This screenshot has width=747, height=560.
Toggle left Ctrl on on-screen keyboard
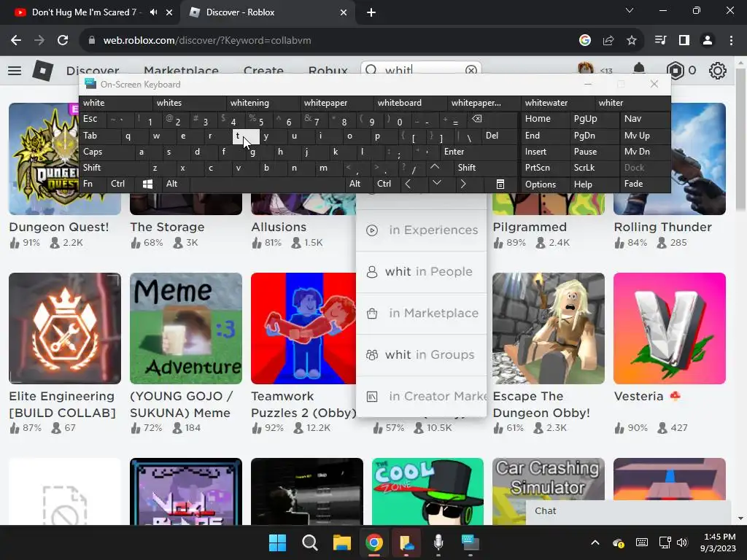[120, 184]
